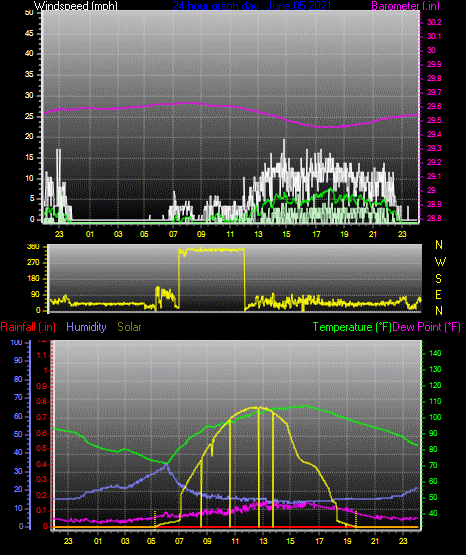The image size is (466, 555).
Task: Click the "W" compass direction label
Action: (440, 262)
